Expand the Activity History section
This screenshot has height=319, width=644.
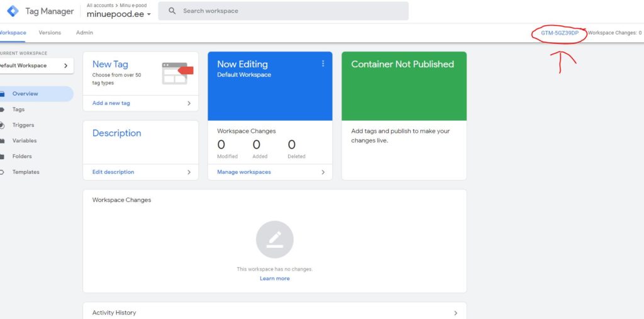455,313
